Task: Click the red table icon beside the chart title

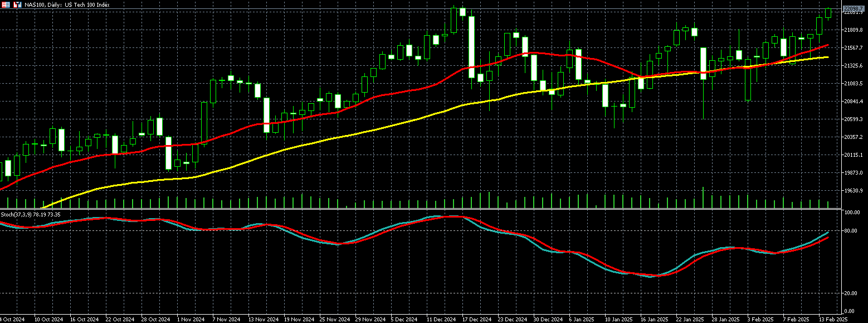Action: pyautogui.click(x=6, y=4)
